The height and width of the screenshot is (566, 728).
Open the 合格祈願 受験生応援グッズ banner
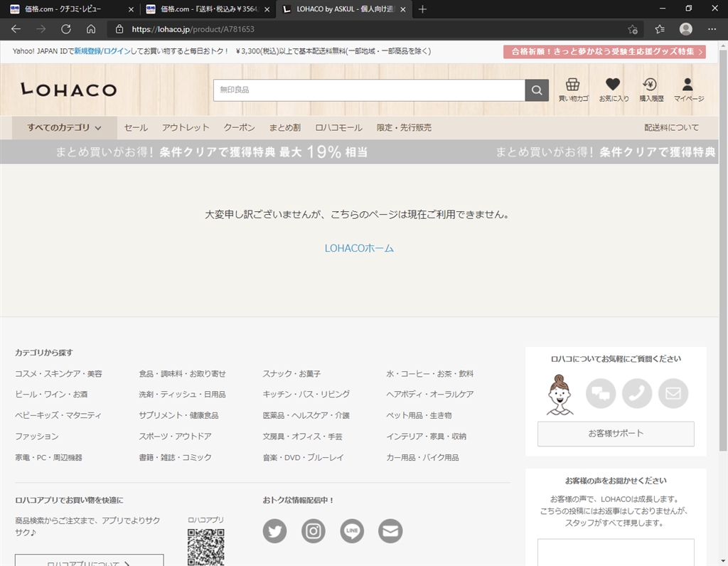coord(604,51)
